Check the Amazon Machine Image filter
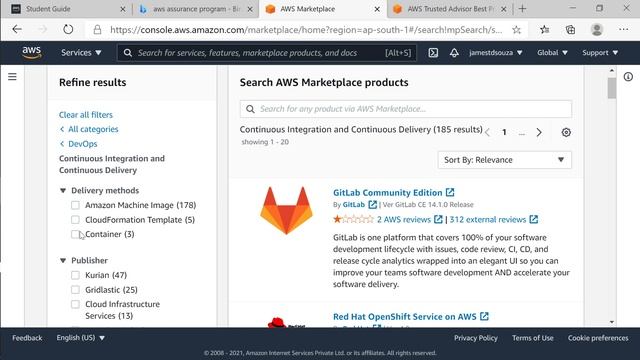This screenshot has height=360, width=640. [x=75, y=205]
